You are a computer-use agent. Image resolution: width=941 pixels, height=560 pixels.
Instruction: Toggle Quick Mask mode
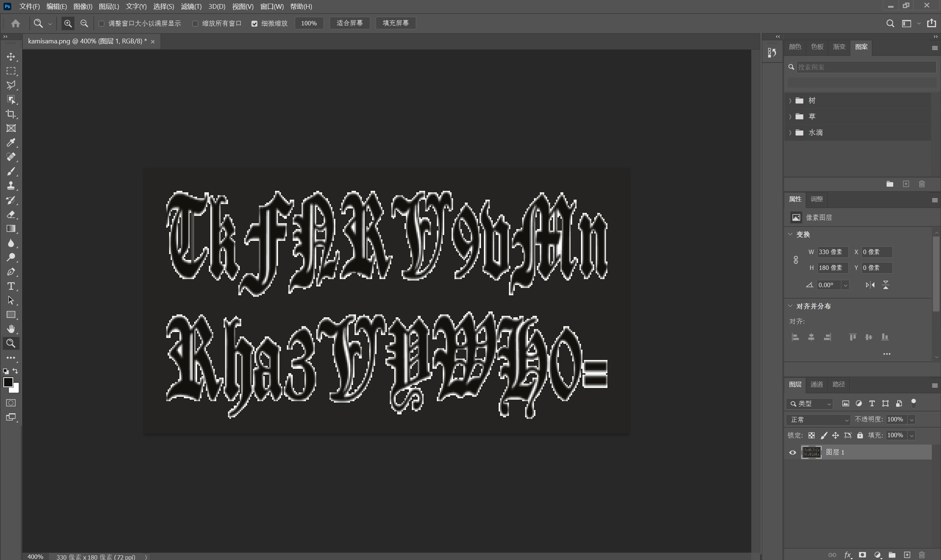[11, 403]
